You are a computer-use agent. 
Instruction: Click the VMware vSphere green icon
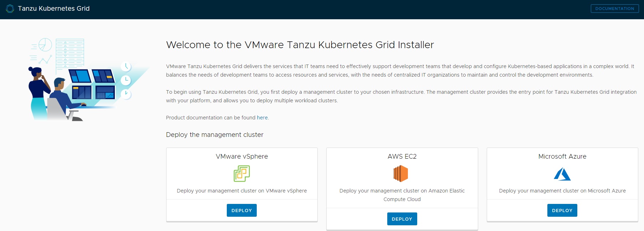click(242, 174)
